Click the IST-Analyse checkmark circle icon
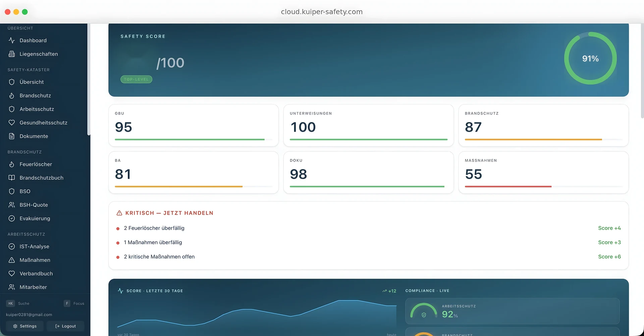Image resolution: width=644 pixels, height=336 pixels. point(12,246)
